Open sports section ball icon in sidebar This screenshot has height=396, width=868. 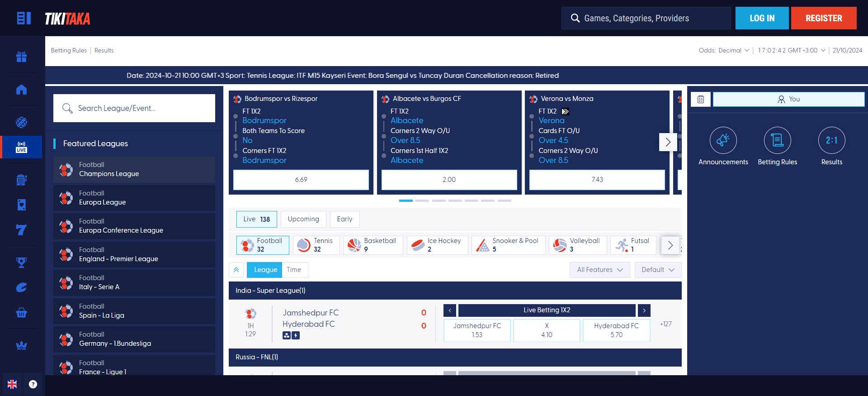tap(21, 122)
